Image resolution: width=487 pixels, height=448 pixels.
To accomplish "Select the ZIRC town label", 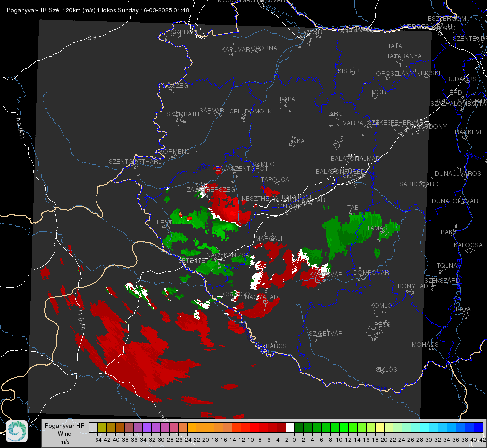I will pos(336,114).
